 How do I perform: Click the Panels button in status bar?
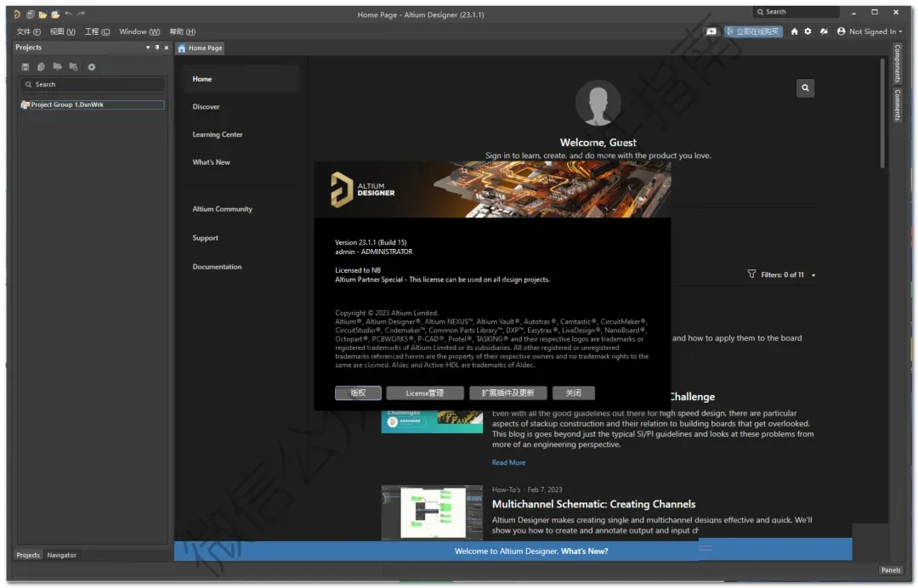891,570
